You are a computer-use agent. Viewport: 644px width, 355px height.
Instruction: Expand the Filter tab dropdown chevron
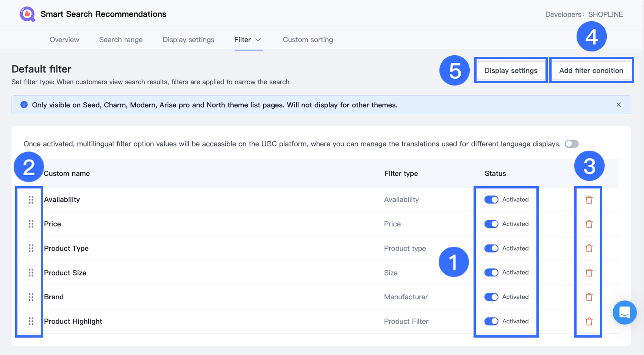coord(258,40)
